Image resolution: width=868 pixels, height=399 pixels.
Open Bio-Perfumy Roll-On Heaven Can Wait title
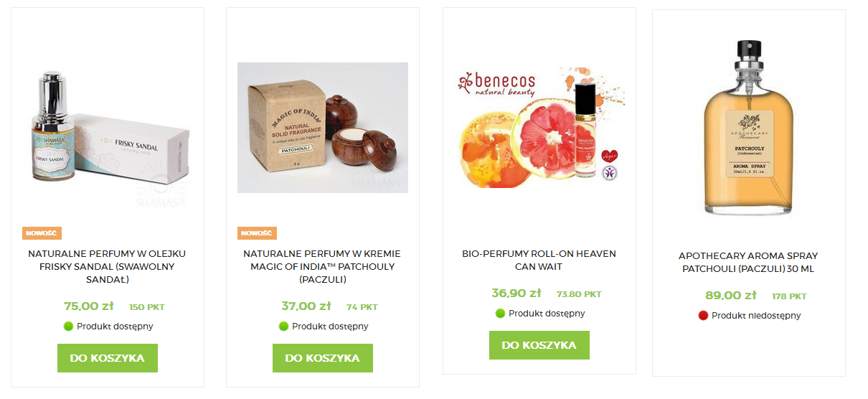539,260
